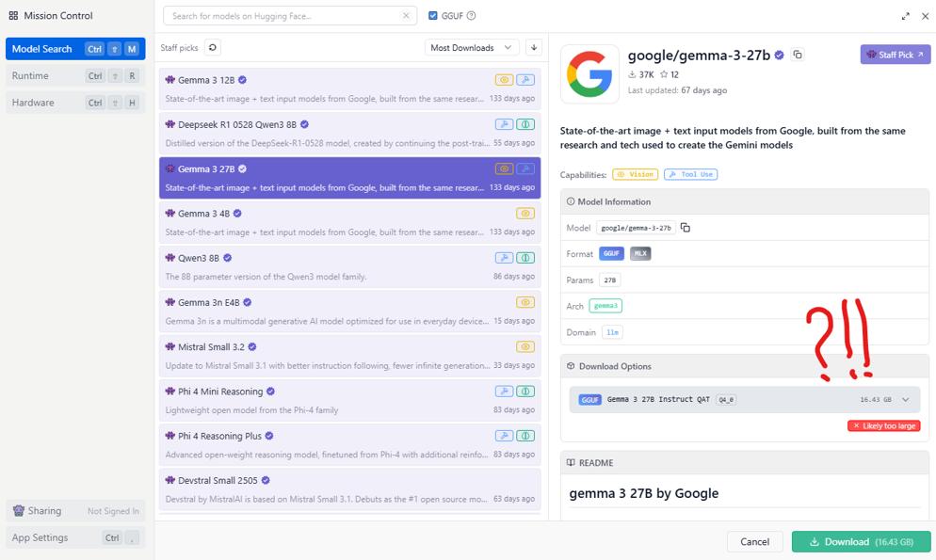The width and height of the screenshot is (936, 560).
Task: Click the tool-use icon on Qwen3 8B
Action: point(504,258)
